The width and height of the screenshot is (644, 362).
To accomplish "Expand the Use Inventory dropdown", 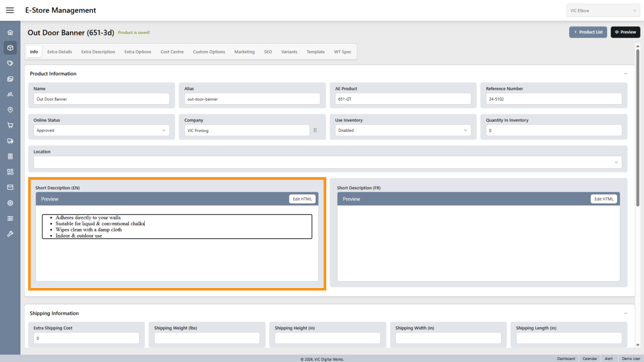I will click(402, 130).
